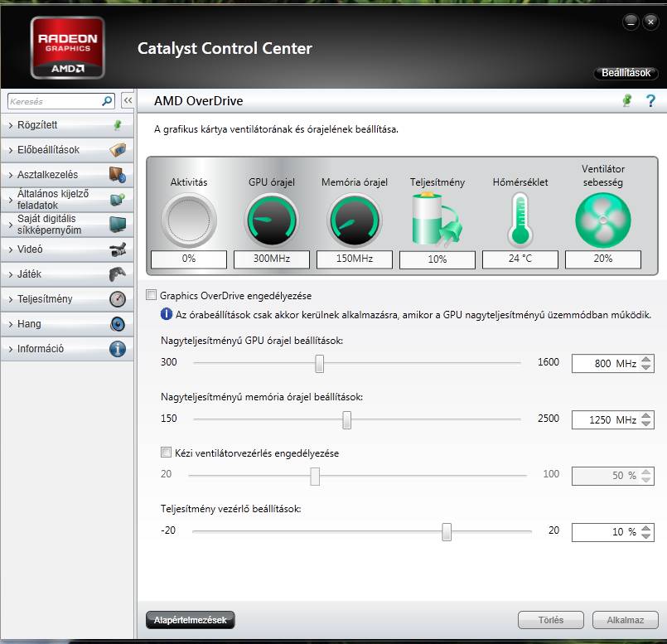Click the memory clock slider handle
Screen dimensions: 667x644
coord(346,419)
